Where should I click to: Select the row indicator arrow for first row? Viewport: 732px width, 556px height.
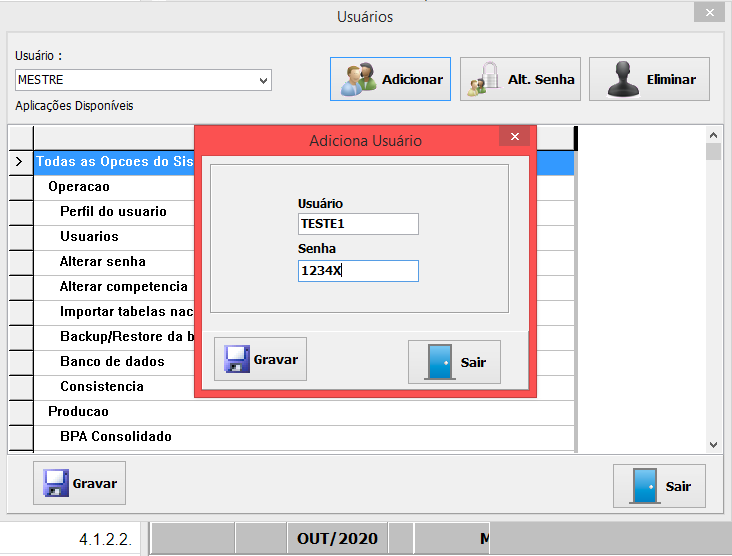pos(19,161)
